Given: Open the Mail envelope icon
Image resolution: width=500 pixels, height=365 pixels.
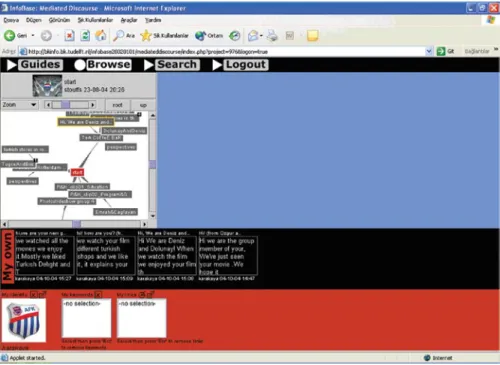Looking at the screenshot, I should pos(253,36).
